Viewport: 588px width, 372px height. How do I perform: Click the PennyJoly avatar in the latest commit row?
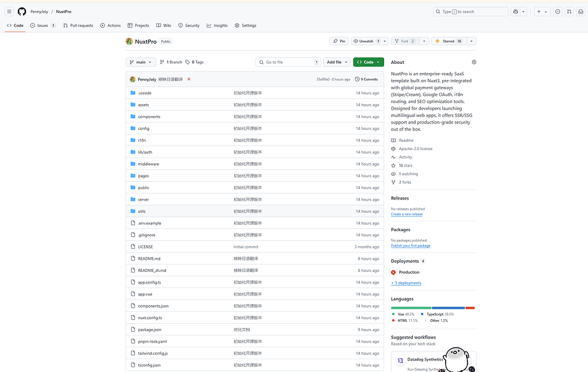coord(133,79)
